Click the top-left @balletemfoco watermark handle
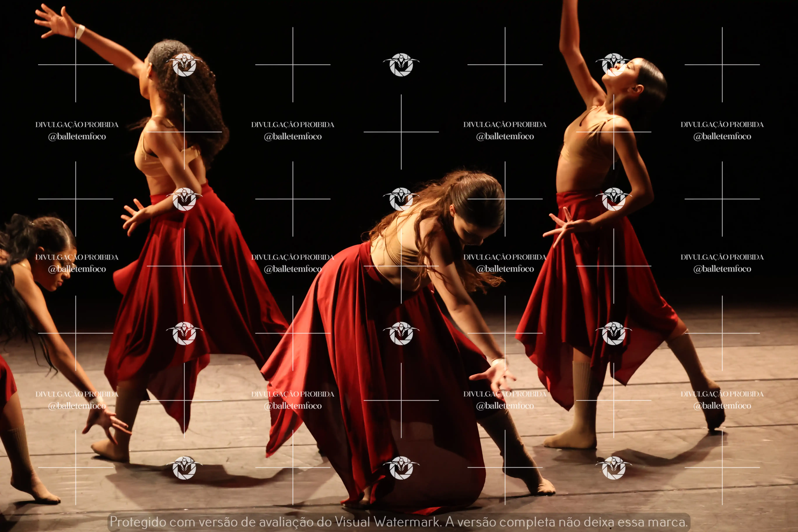 point(77,136)
